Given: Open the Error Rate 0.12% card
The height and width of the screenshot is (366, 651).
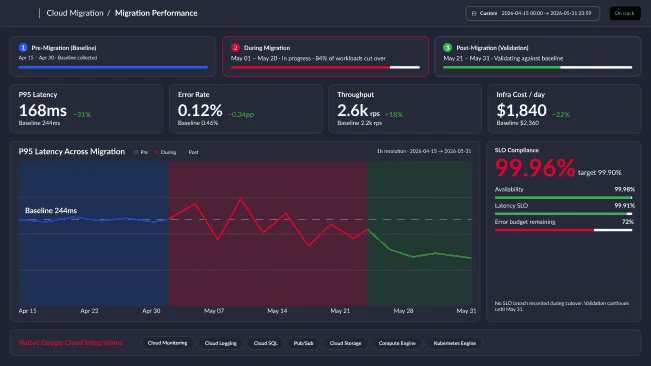Looking at the screenshot, I should click(x=246, y=109).
